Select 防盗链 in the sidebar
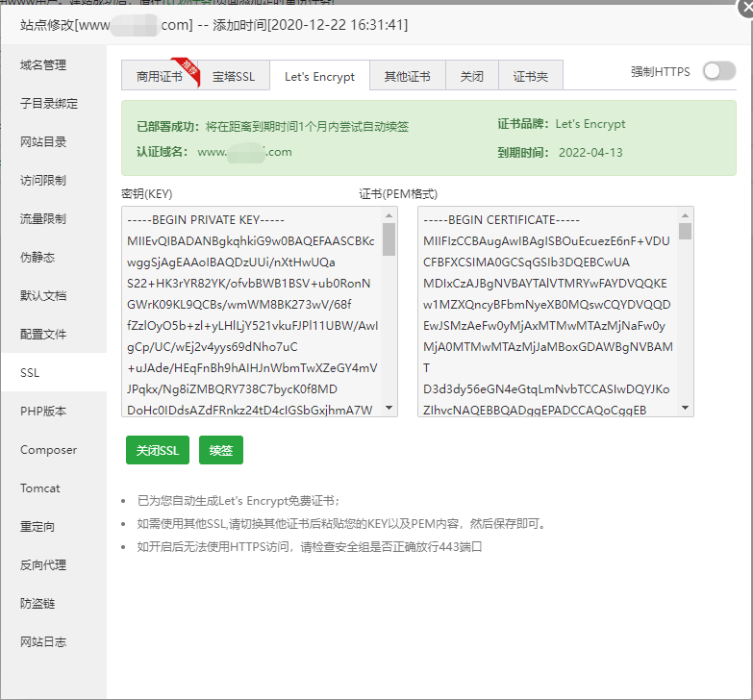Screen dimensions: 753x700 [54, 603]
